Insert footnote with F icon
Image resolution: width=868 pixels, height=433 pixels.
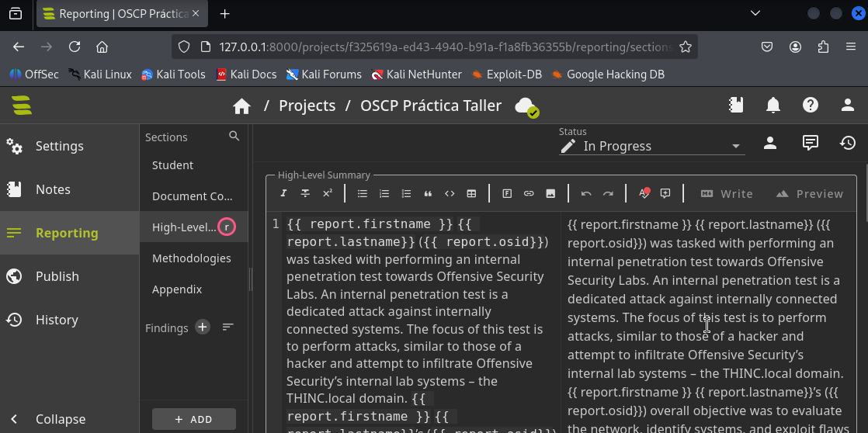point(506,193)
